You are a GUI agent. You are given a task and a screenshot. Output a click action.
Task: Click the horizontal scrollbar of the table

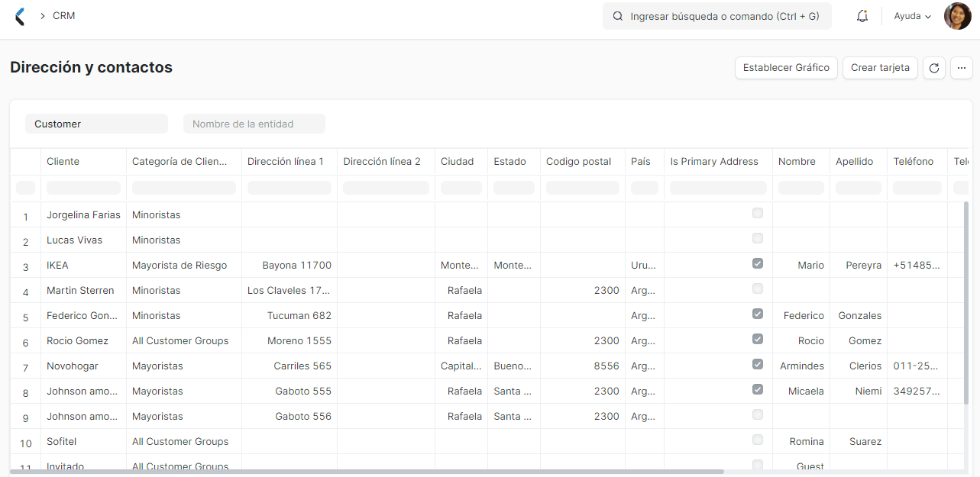pyautogui.click(x=367, y=472)
